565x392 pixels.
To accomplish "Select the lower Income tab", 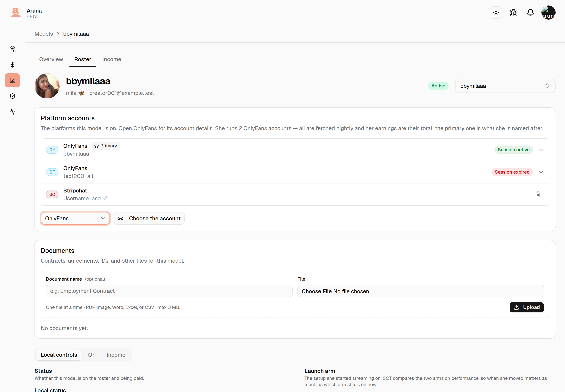I will click(116, 355).
